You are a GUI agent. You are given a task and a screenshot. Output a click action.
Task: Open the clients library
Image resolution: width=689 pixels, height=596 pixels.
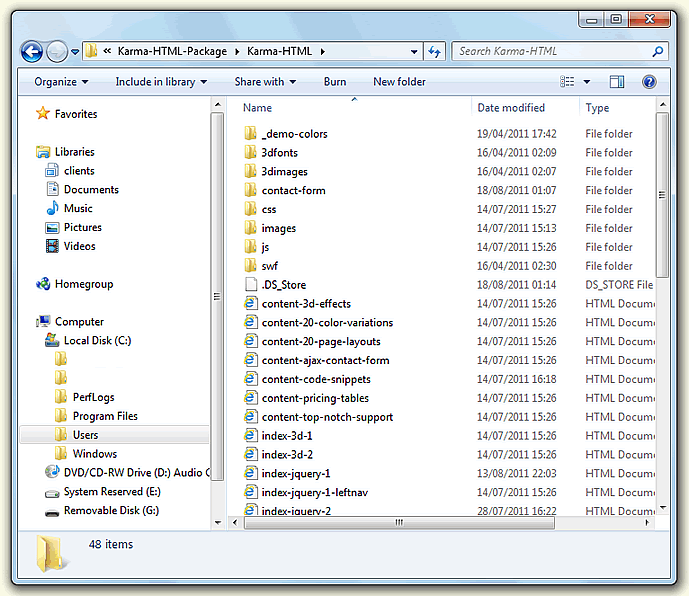coord(79,171)
